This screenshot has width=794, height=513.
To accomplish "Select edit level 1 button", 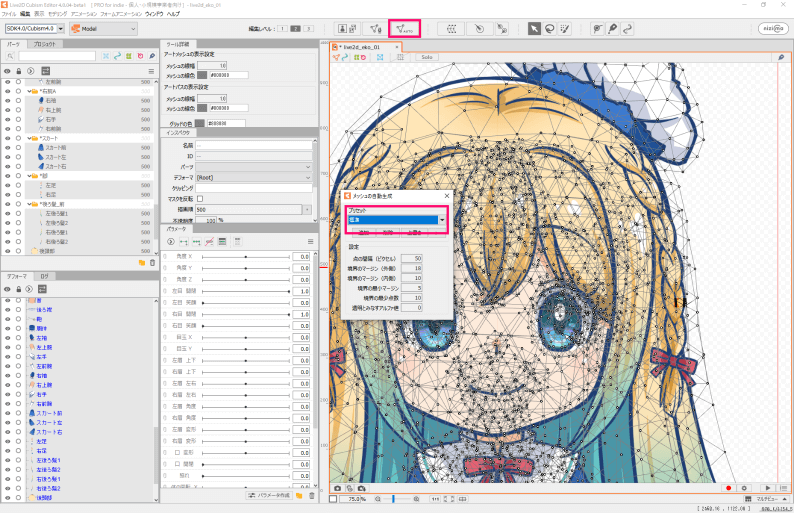I will pyautogui.click(x=283, y=29).
